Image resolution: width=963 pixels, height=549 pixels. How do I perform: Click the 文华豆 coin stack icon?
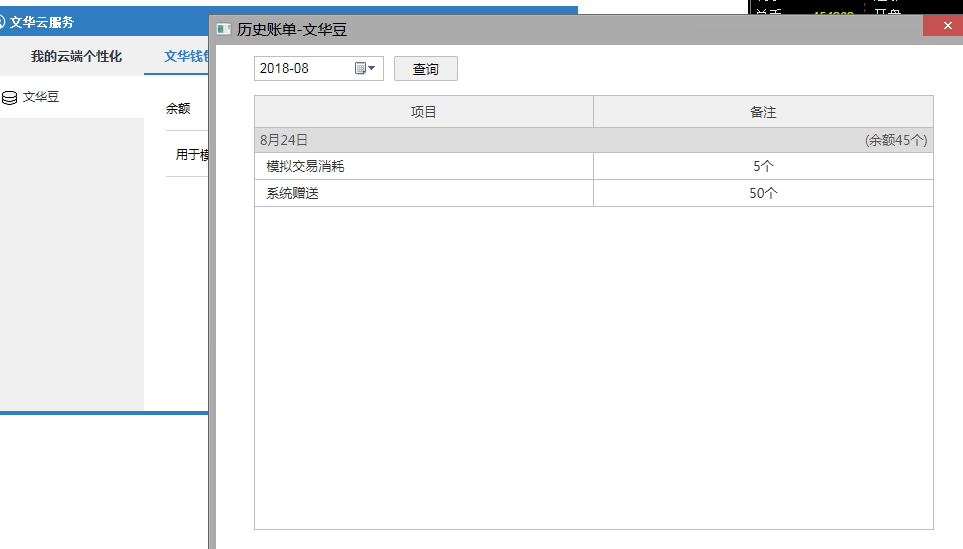10,98
